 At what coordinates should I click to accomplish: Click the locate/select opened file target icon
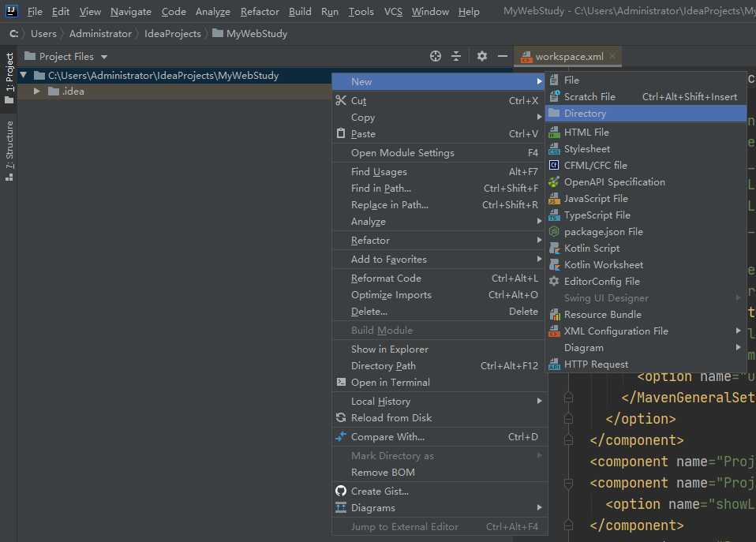point(435,56)
